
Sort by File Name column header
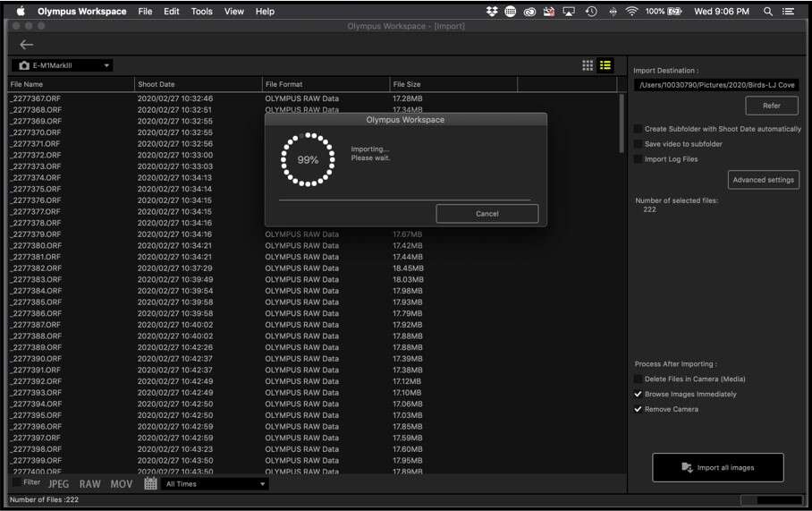tap(72, 84)
